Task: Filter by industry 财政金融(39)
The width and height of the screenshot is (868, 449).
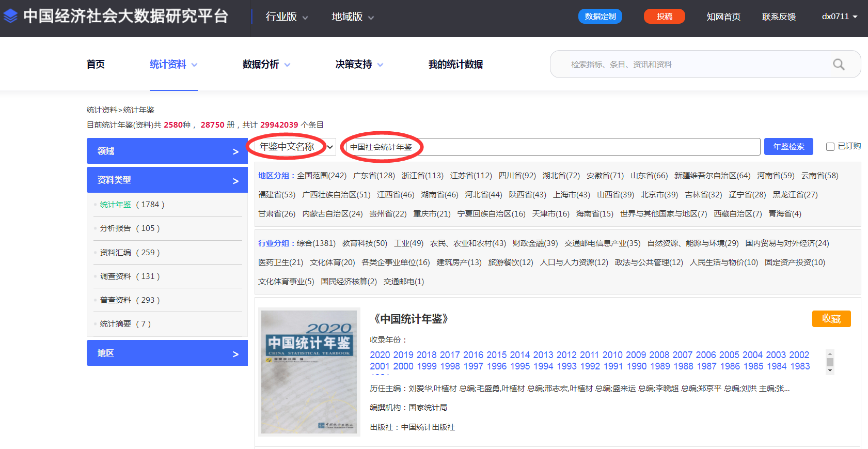Action: 535,243
